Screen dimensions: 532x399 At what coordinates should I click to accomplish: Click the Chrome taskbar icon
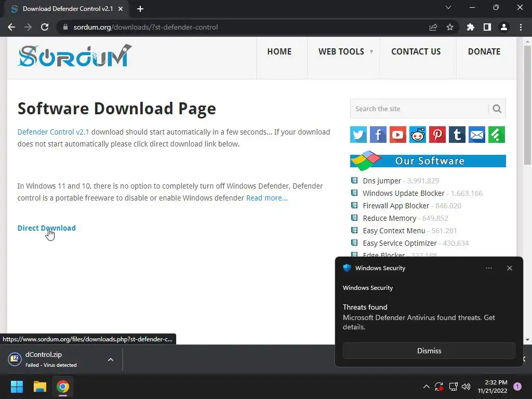pyautogui.click(x=63, y=387)
